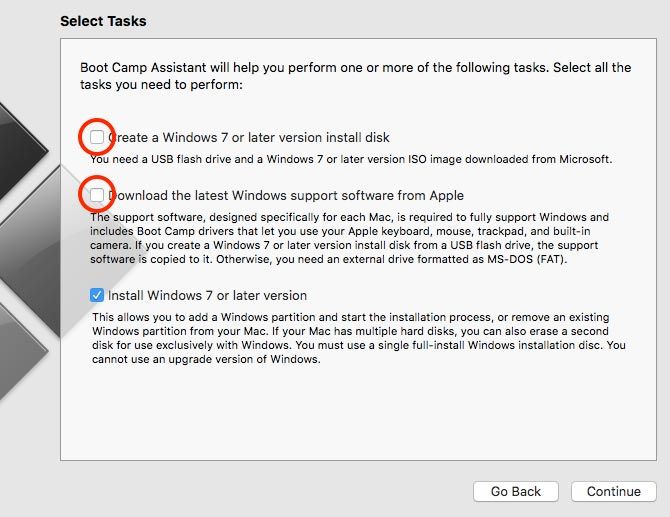Click the Boot Camp Assistant intro paragraph

click(355, 76)
